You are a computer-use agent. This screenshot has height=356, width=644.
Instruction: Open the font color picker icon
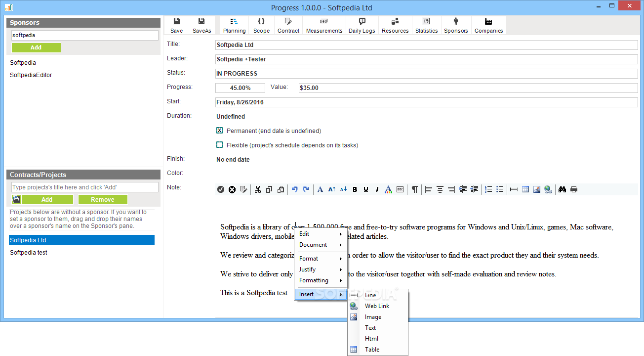click(x=388, y=189)
